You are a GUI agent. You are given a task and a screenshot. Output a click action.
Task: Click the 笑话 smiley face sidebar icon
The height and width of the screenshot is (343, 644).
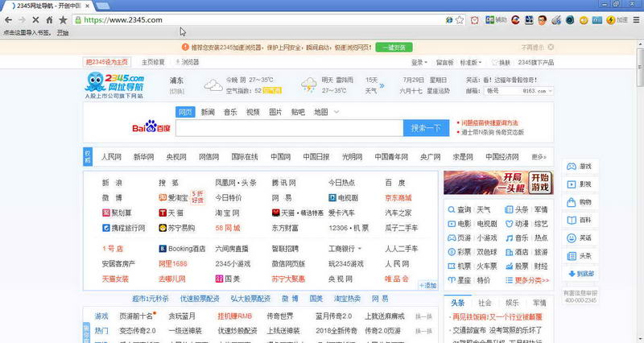[579, 238]
